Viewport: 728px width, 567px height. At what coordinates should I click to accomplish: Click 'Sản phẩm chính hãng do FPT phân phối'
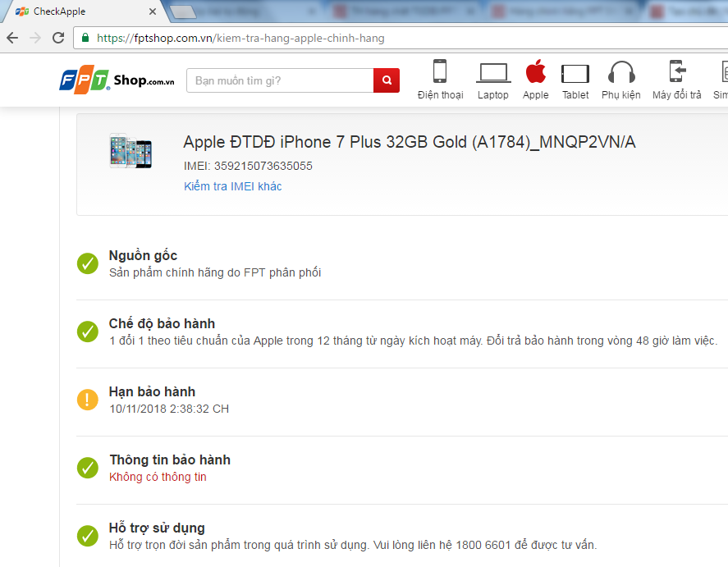(x=215, y=272)
